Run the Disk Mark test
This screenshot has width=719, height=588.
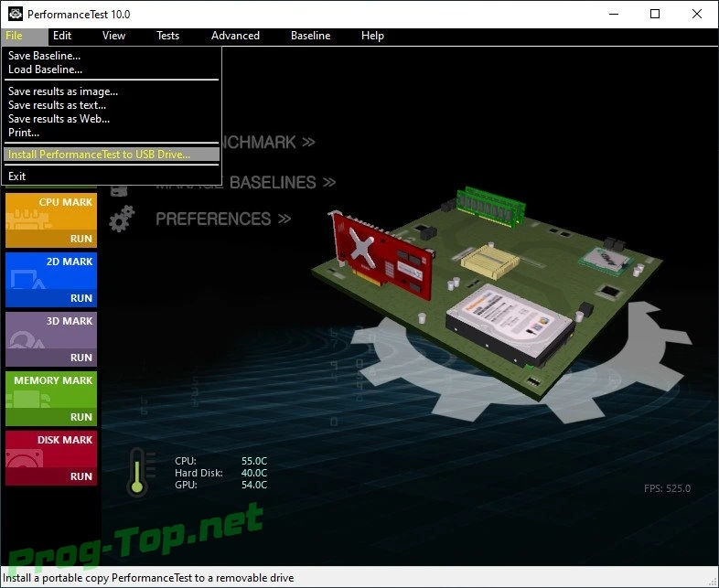point(51,458)
